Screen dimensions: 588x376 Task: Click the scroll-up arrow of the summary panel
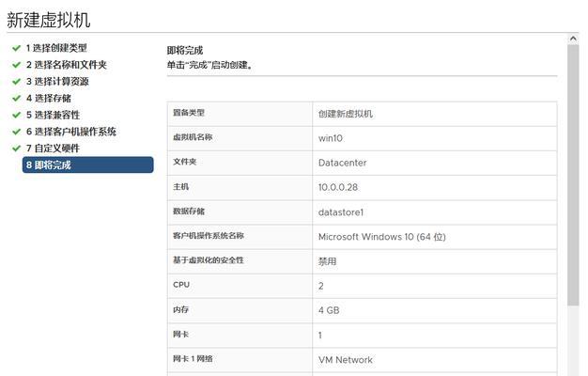coord(573,39)
